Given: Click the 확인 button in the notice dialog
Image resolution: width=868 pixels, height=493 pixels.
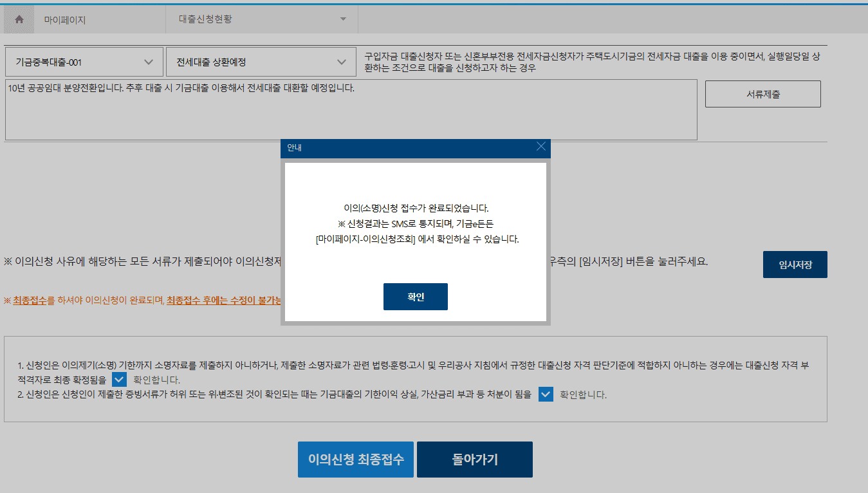Looking at the screenshot, I should pos(415,297).
